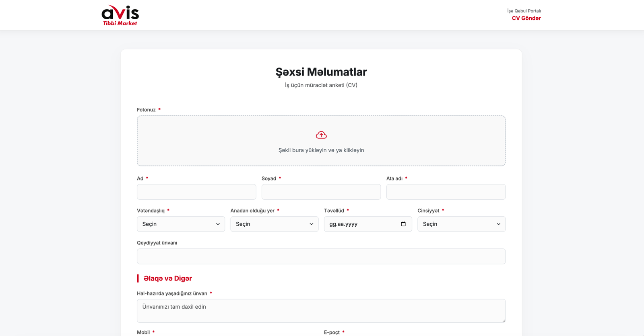Open the calendar picker icon in Təvəllüd

click(403, 224)
